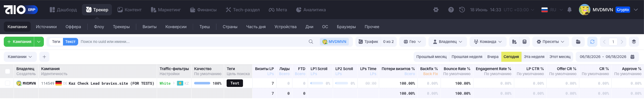
Task: Open the Аналитика section
Action: pyautogui.click(x=311, y=10)
